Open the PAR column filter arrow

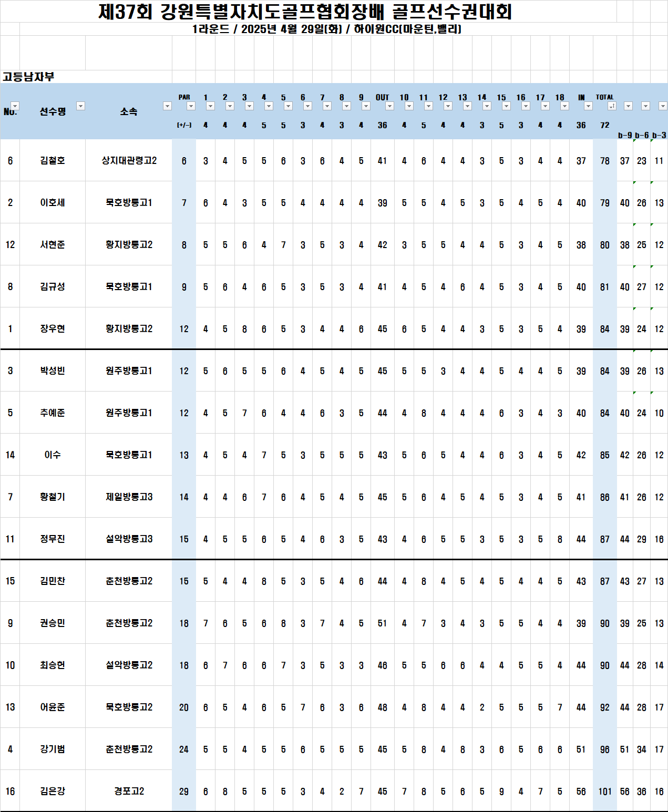click(191, 106)
